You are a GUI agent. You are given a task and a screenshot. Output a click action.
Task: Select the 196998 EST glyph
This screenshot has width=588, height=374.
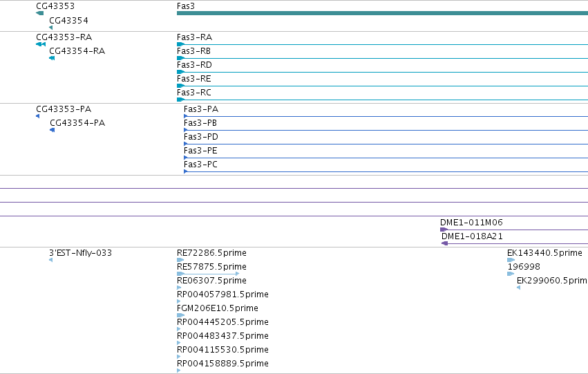click(511, 274)
